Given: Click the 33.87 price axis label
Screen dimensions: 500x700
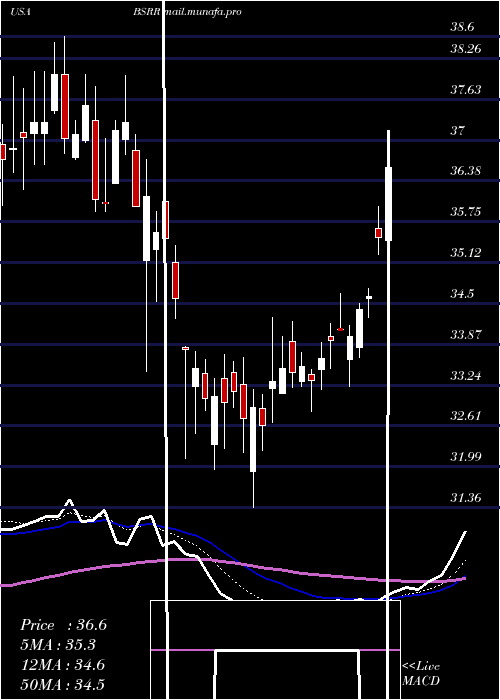Looking at the screenshot, I should pos(466,334).
